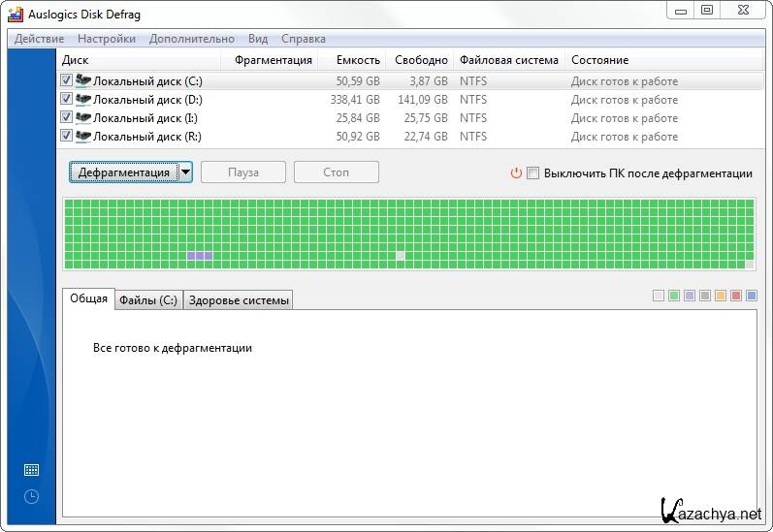773x532 pixels.
Task: Open the Настройки menu
Action: click(107, 39)
